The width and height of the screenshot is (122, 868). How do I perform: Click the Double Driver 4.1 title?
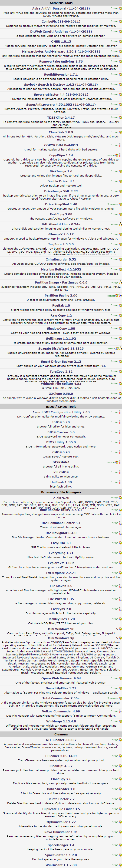pos(61,181)
